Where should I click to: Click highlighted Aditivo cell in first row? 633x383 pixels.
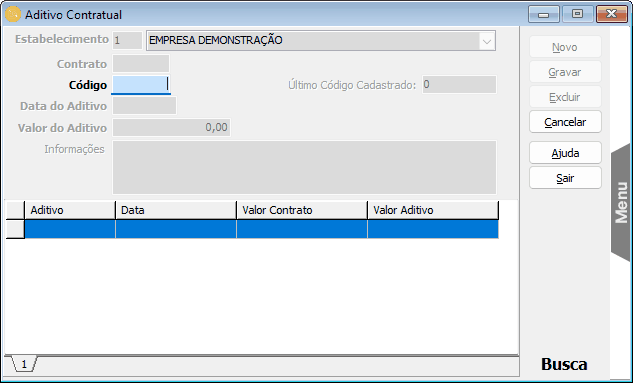(70, 229)
